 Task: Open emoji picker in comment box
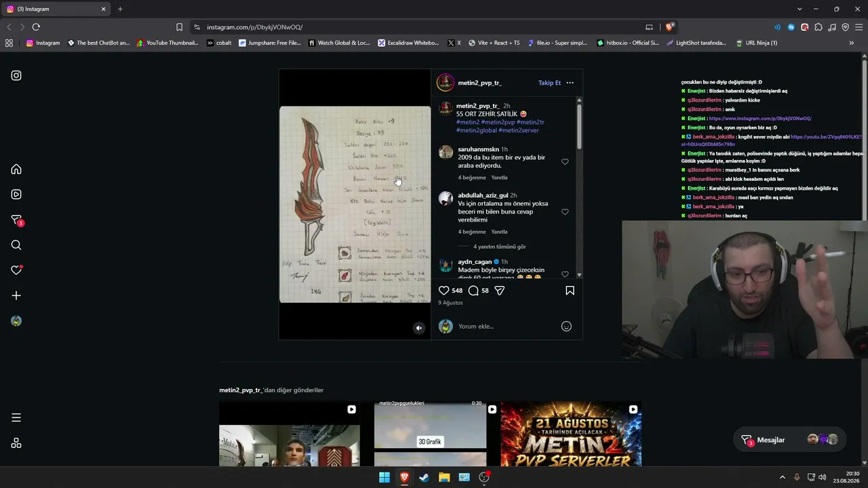coord(566,326)
